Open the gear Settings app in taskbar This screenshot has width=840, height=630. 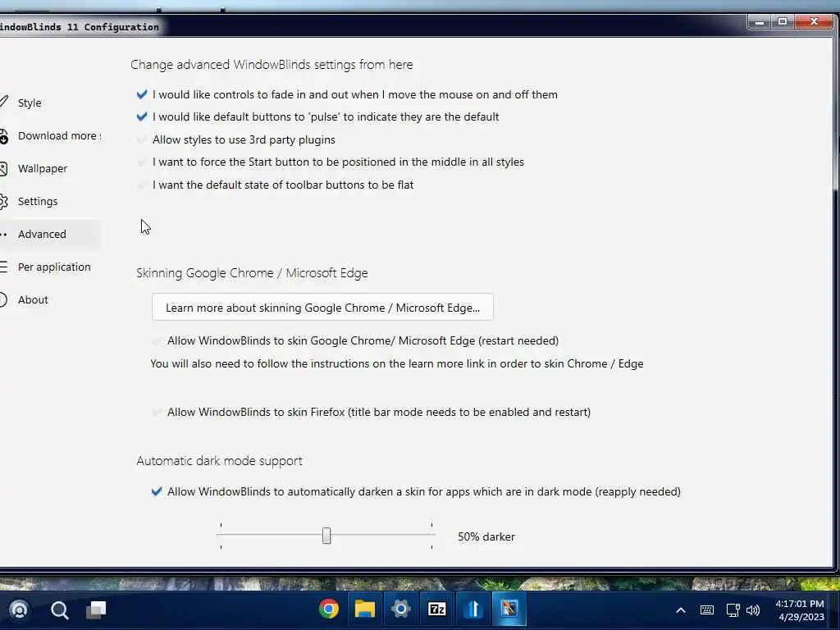[400, 609]
